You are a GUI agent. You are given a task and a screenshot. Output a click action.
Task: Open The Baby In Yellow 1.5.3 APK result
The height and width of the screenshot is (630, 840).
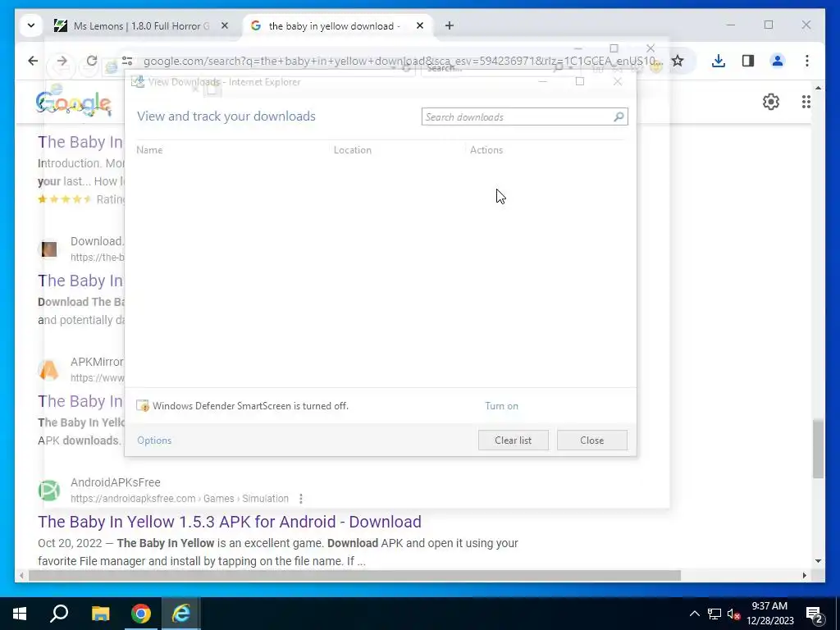click(x=230, y=521)
